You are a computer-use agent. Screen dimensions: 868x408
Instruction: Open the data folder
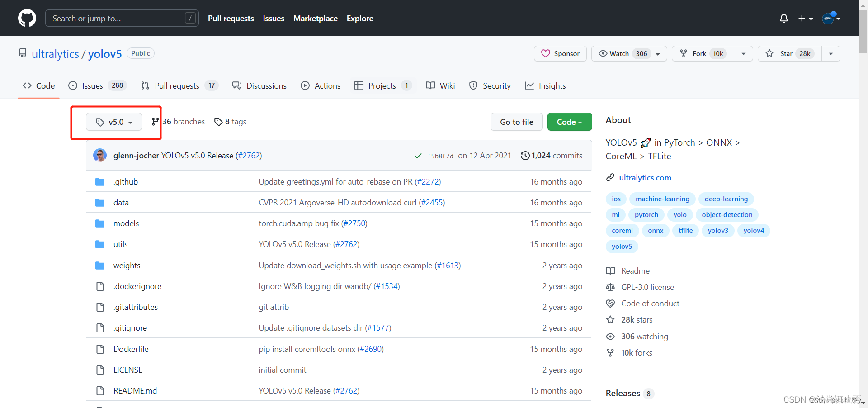[121, 202]
